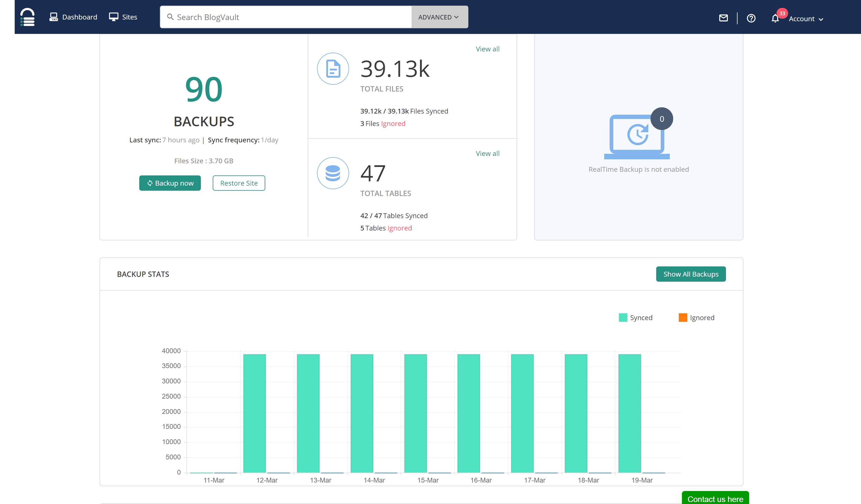Click the 15-Mar synced bar

tap(415, 413)
